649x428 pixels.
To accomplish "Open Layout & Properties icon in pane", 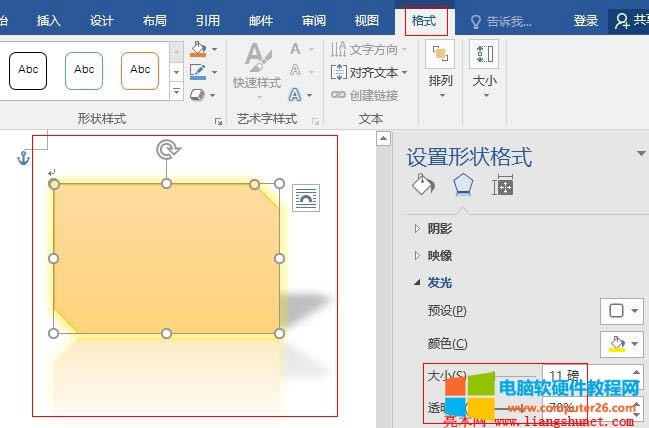I will pos(502,185).
